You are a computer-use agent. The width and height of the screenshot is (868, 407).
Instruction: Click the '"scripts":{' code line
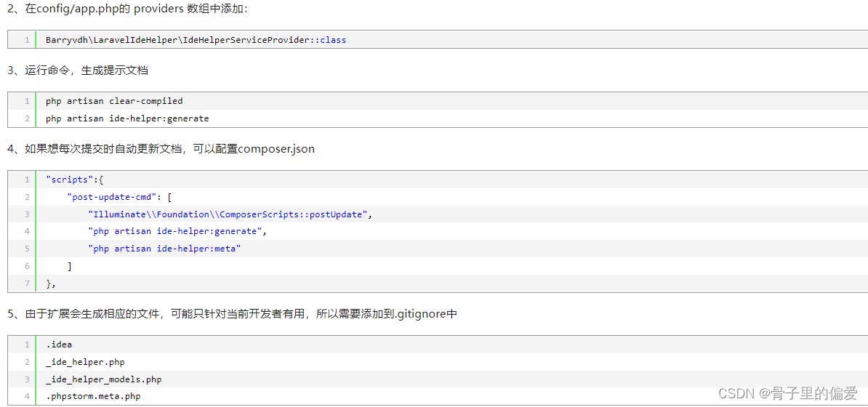point(75,180)
